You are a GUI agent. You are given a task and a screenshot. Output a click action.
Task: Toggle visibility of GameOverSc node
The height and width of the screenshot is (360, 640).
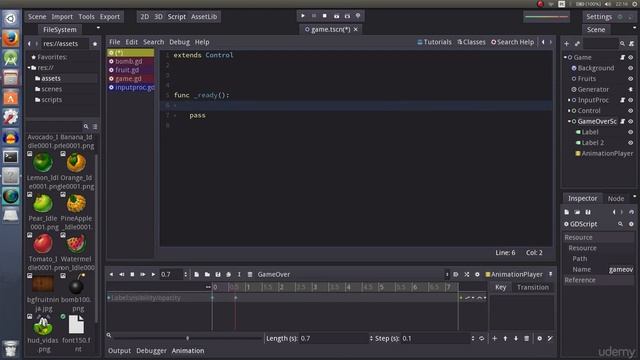631,121
